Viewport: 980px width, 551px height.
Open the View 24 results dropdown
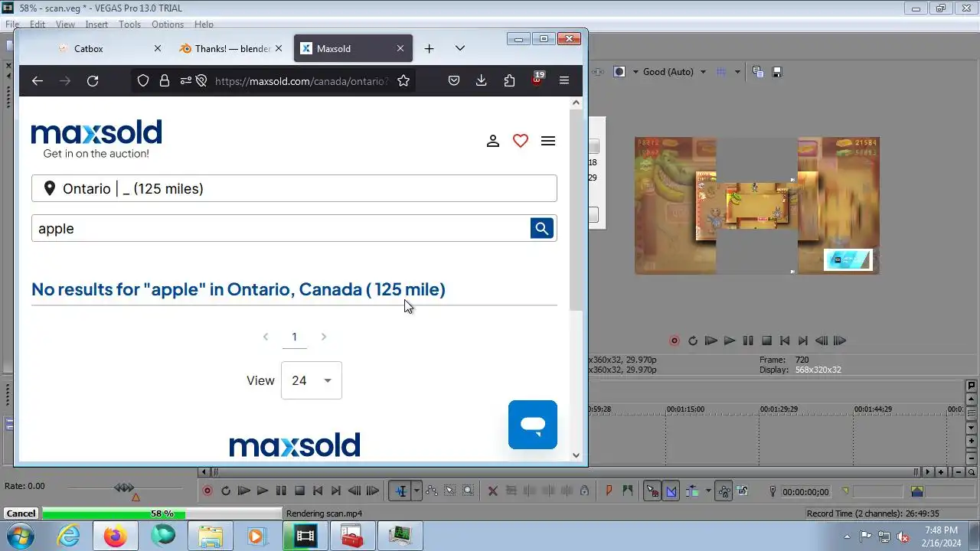tap(312, 380)
